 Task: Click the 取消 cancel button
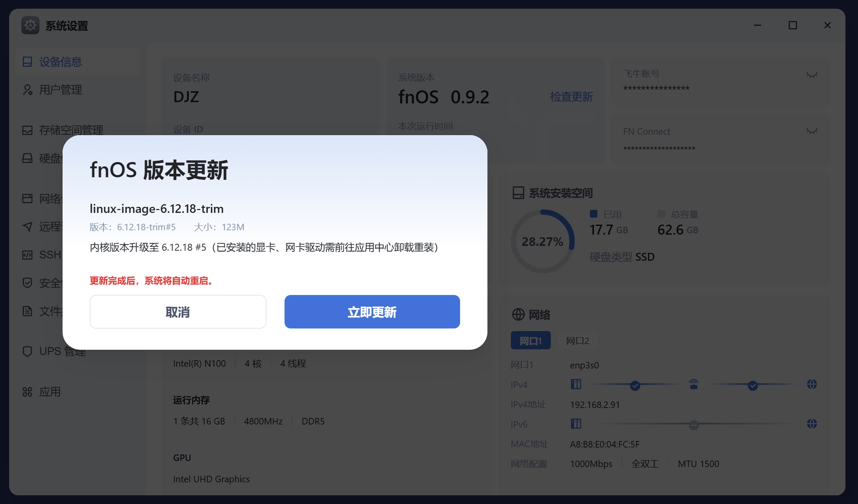tap(178, 312)
